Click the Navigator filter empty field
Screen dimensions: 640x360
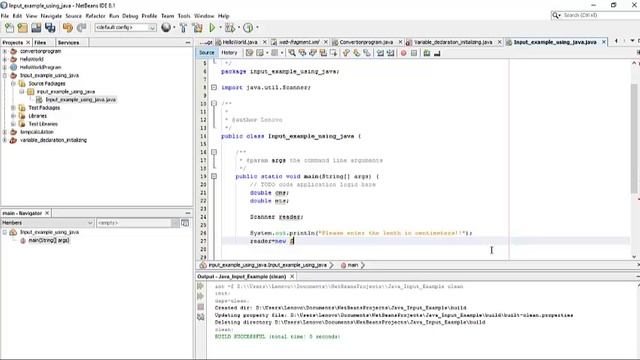point(134,223)
